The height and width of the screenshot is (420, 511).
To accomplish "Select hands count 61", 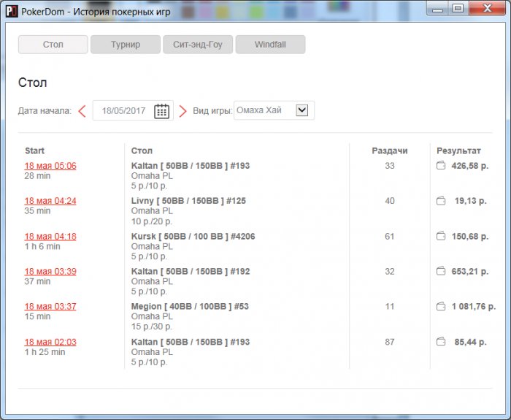I will coord(390,236).
